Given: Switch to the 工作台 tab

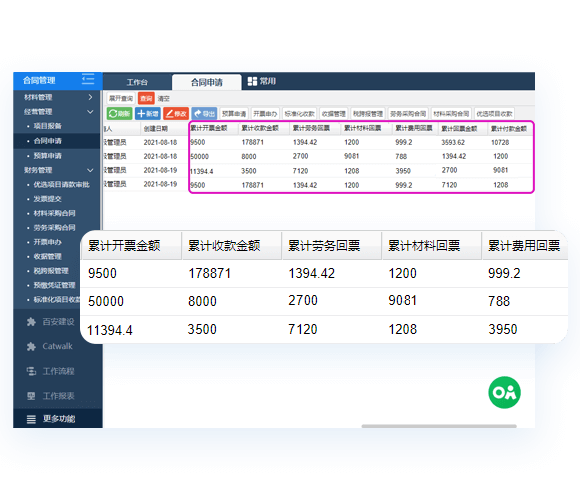Looking at the screenshot, I should (137, 82).
